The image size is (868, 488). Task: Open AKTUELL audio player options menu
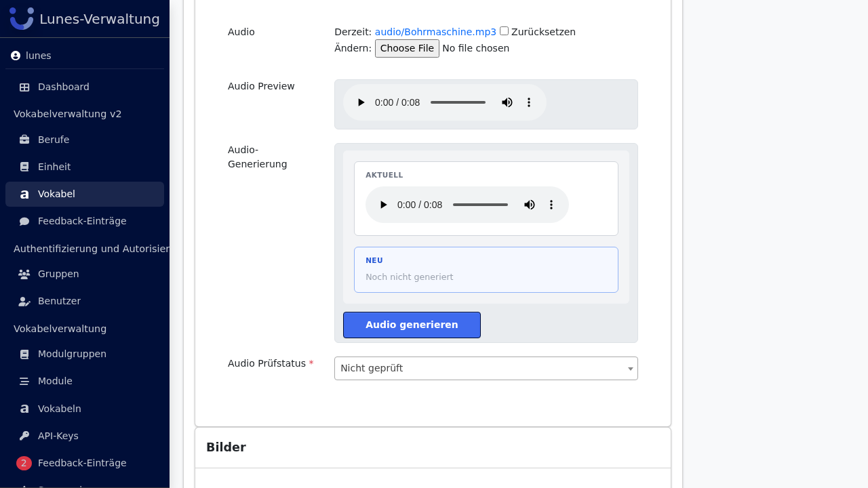[551, 205]
